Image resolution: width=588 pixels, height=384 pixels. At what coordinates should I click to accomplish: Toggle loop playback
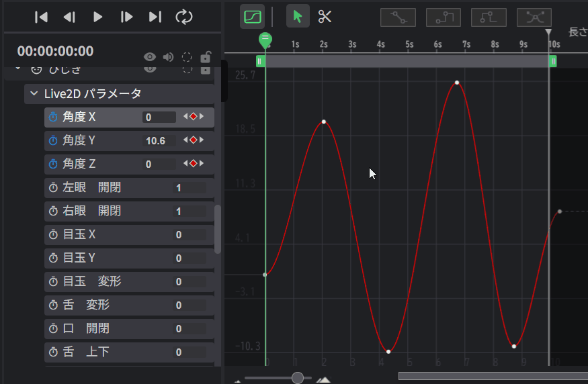(x=183, y=17)
